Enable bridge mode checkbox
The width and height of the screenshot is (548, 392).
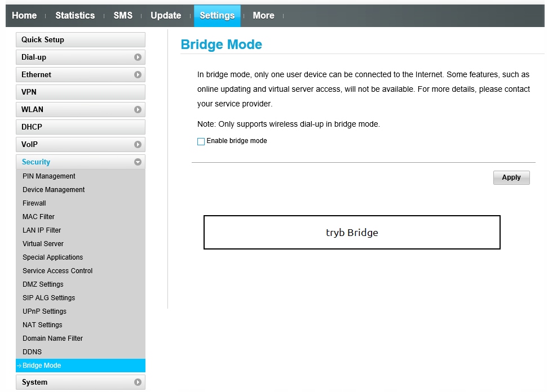(201, 141)
